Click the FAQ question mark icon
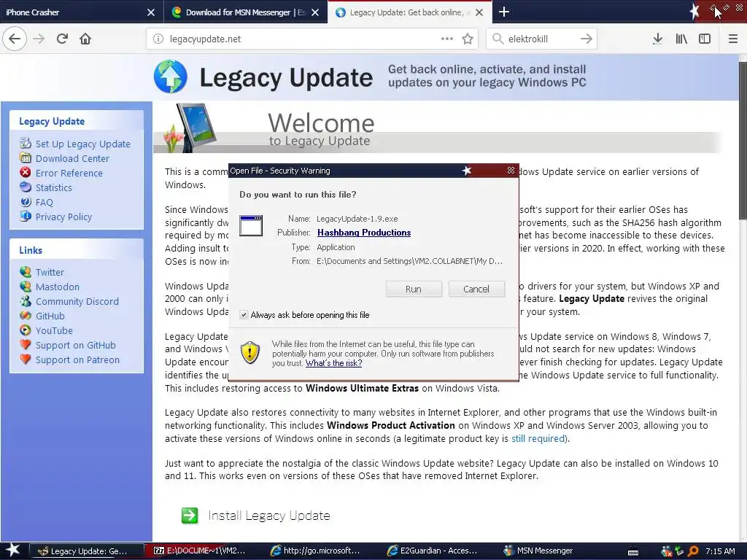The height and width of the screenshot is (560, 747). coord(26,202)
